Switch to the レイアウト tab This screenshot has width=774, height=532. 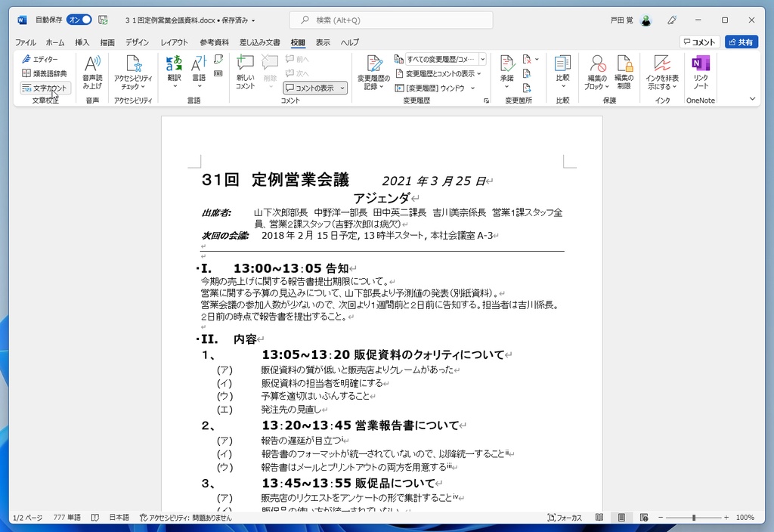pyautogui.click(x=175, y=42)
